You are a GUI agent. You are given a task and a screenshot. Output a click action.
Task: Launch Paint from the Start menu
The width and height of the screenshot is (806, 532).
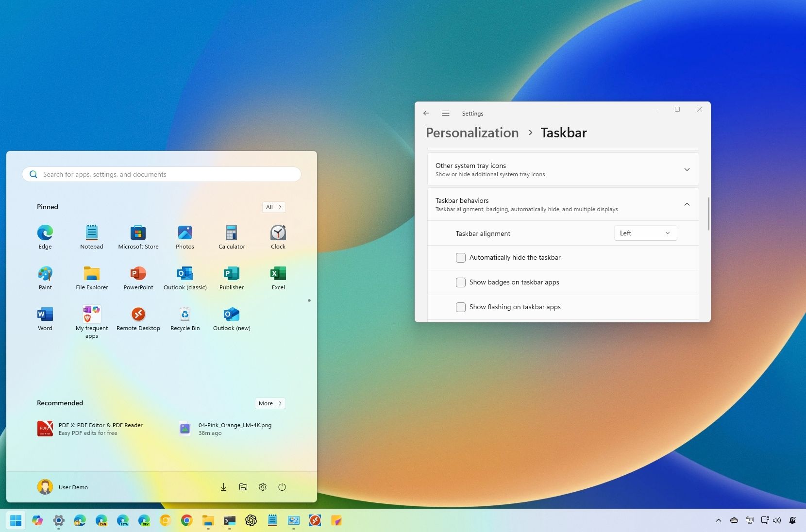(x=45, y=277)
